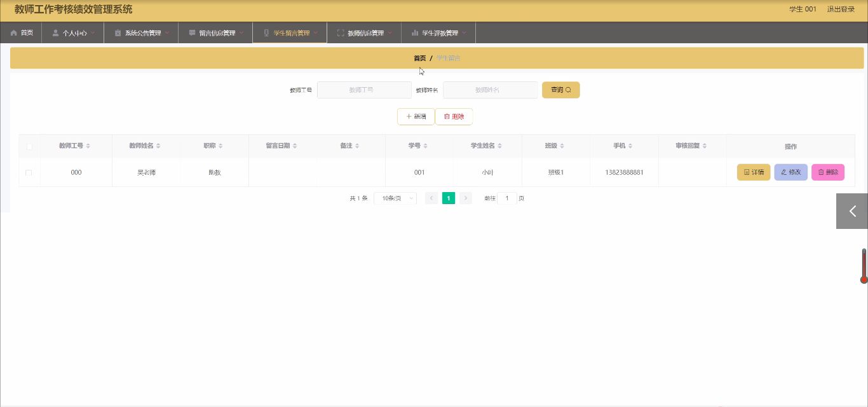Screen dimensions: 868x407
Task: Click the 新增 add button
Action: point(416,117)
